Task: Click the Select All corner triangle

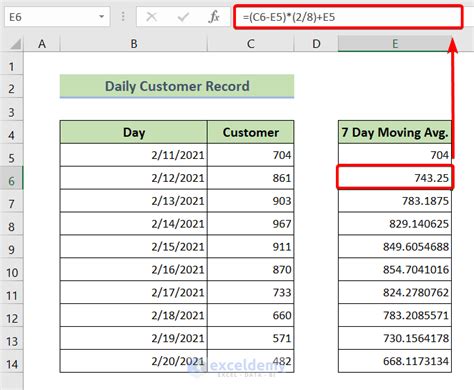Action: (x=15, y=44)
